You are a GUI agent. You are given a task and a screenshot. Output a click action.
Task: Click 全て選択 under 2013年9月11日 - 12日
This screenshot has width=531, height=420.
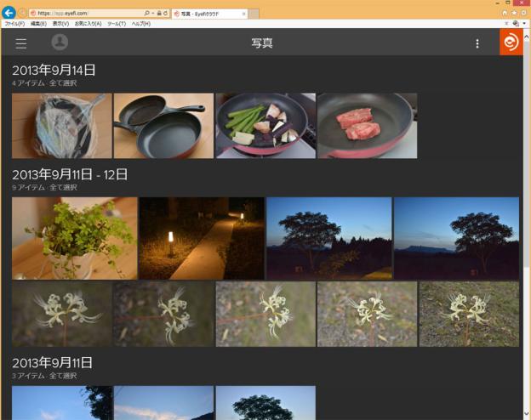tap(63, 187)
